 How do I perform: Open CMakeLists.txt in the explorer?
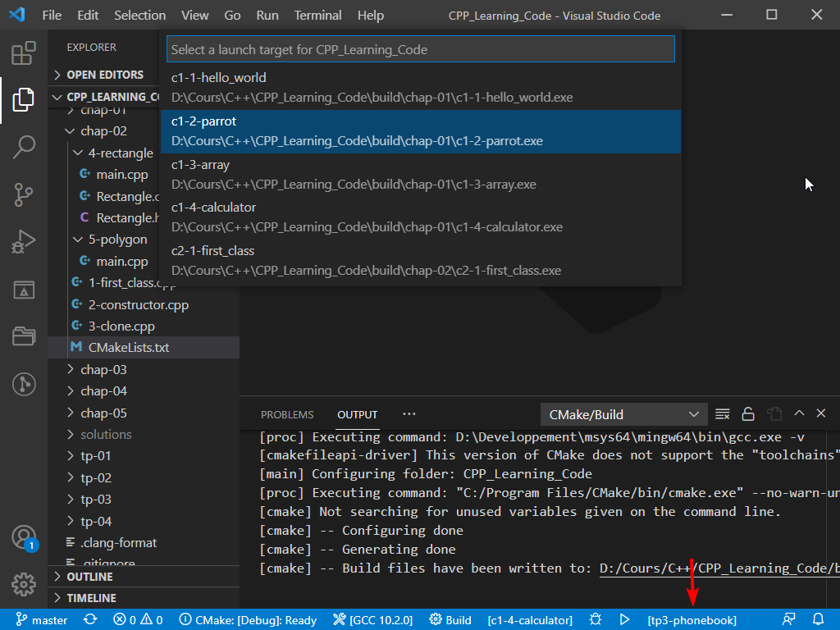click(x=144, y=348)
